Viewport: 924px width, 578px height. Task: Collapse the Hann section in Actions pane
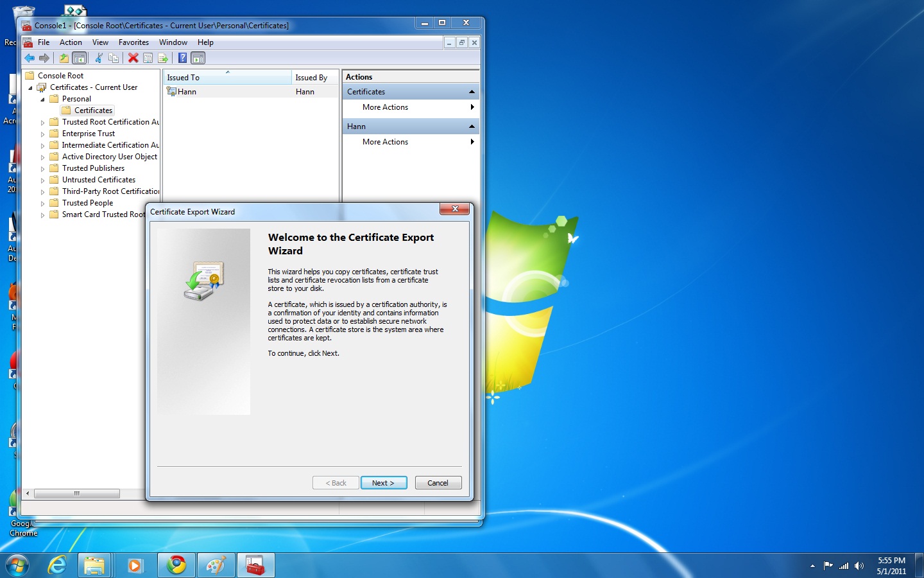(x=472, y=127)
